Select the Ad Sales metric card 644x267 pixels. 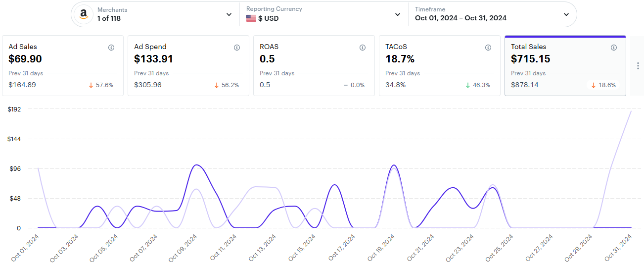click(x=63, y=65)
